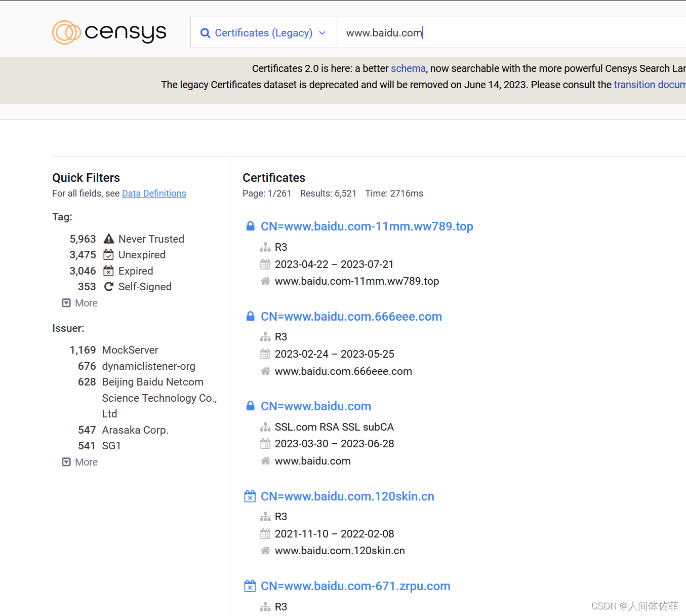686x616 pixels.
Task: Click expired calendar icon beside 120skin.cn certificate
Action: coord(250,496)
